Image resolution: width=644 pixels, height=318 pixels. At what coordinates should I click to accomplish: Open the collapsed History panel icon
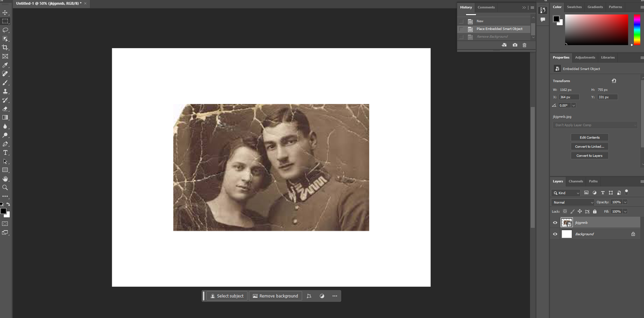[543, 11]
